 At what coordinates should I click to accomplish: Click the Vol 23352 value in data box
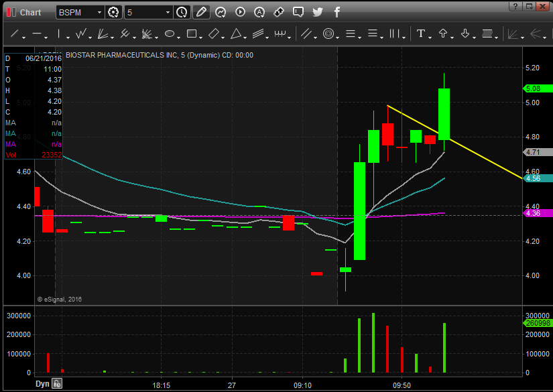(52, 155)
